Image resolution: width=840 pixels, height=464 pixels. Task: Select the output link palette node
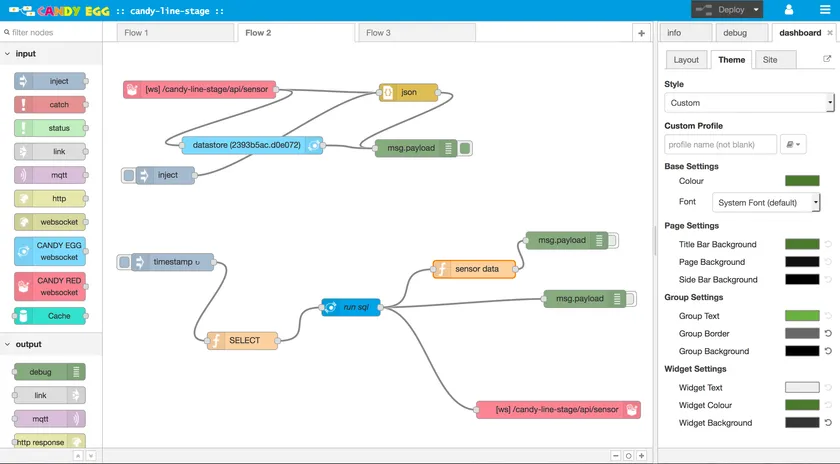(50, 395)
